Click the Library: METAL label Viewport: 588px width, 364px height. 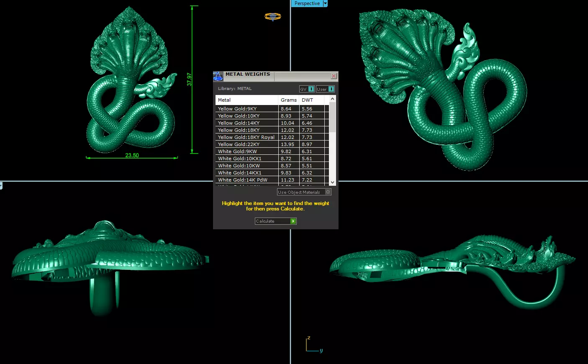pos(235,89)
